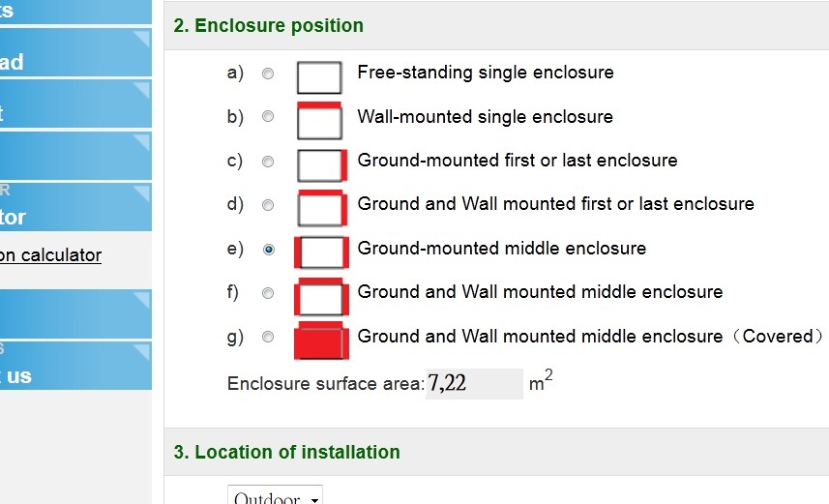Select radio button for option g) Covered
The height and width of the screenshot is (504, 829).
268,338
